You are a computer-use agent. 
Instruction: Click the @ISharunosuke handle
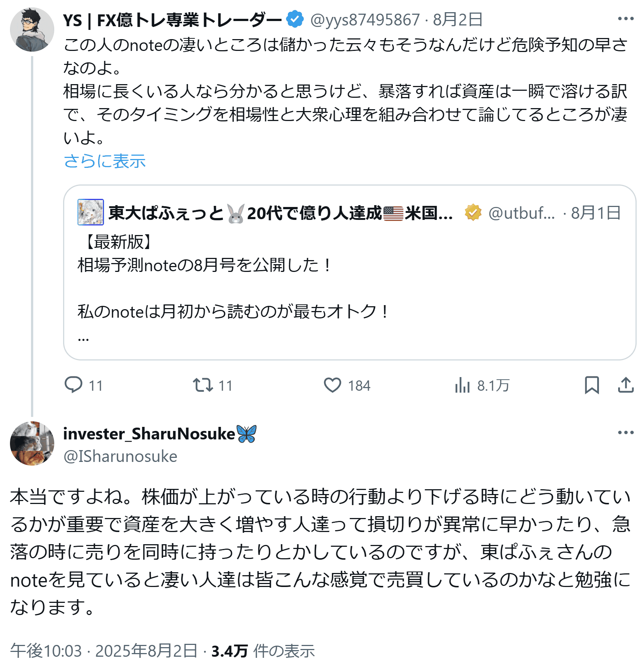(120, 457)
